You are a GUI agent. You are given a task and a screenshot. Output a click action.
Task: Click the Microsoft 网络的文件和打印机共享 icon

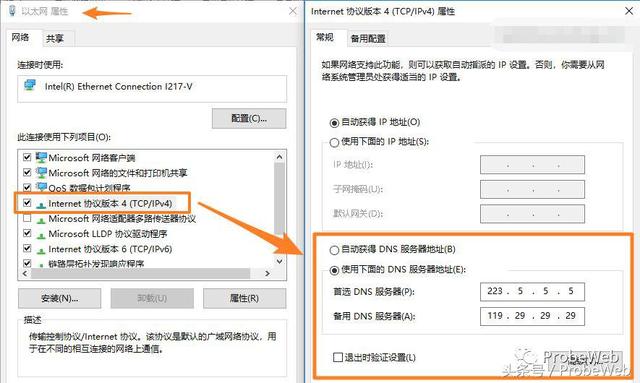(x=41, y=172)
